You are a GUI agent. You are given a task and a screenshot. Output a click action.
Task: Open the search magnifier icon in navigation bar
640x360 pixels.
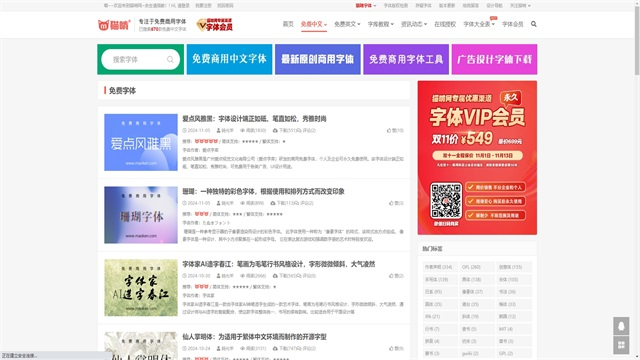(x=533, y=24)
